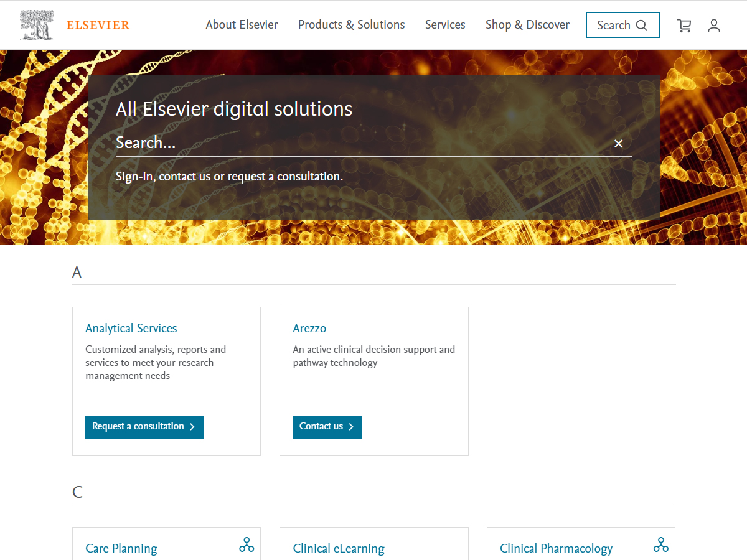The width and height of the screenshot is (747, 560).
Task: Open the shopping cart icon
Action: (684, 26)
